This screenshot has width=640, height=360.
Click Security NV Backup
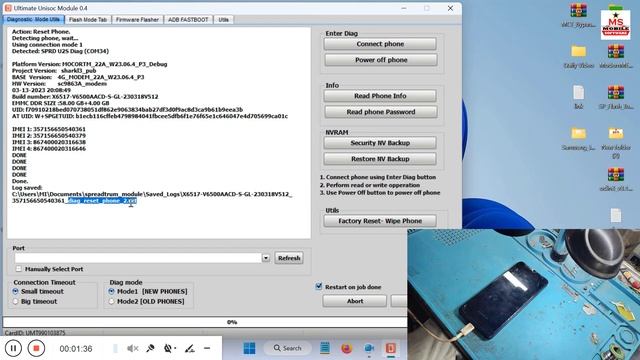pyautogui.click(x=380, y=143)
